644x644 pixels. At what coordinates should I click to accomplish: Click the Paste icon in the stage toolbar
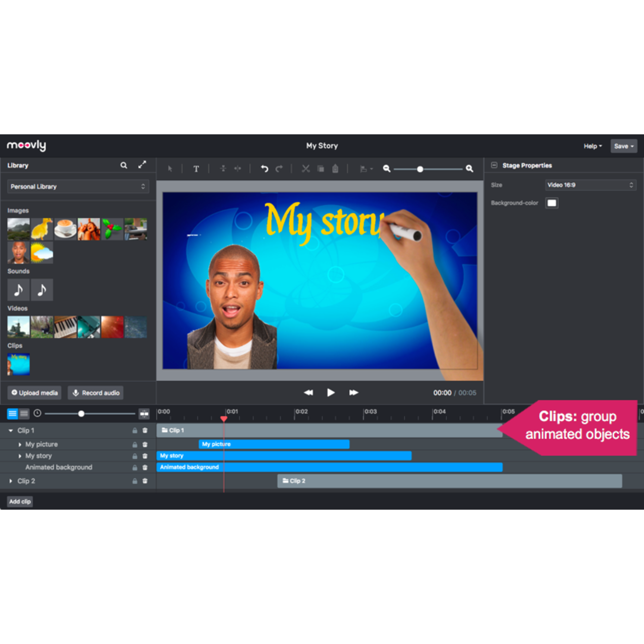(335, 169)
